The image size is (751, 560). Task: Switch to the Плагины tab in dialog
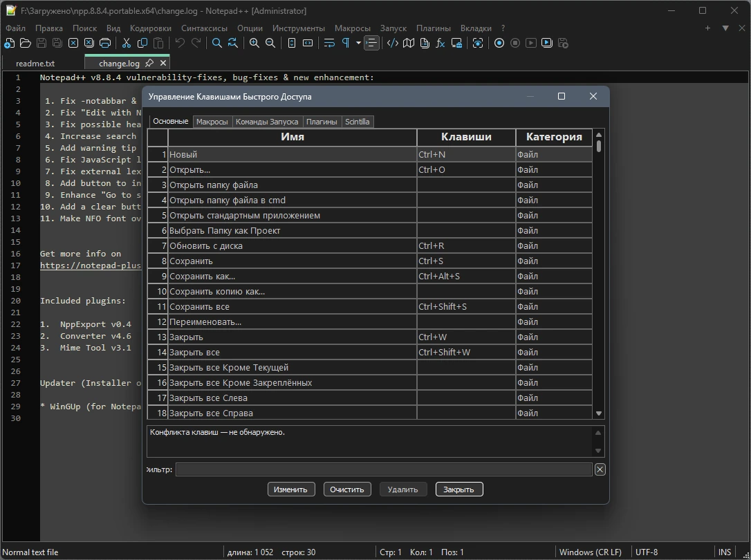coord(322,122)
